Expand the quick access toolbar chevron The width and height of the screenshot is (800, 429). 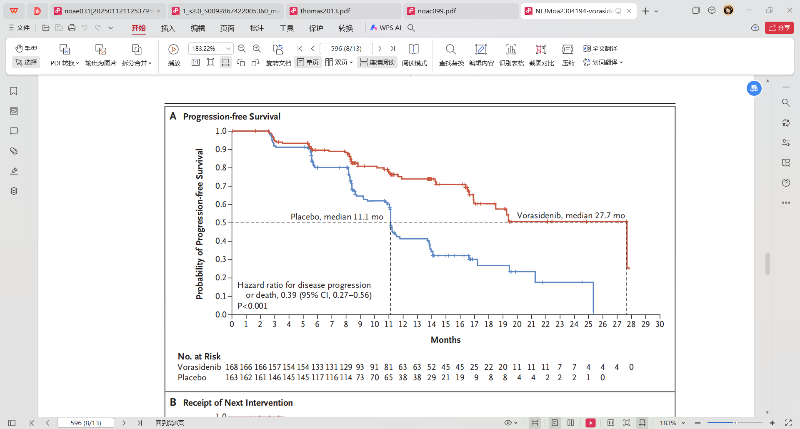111,28
